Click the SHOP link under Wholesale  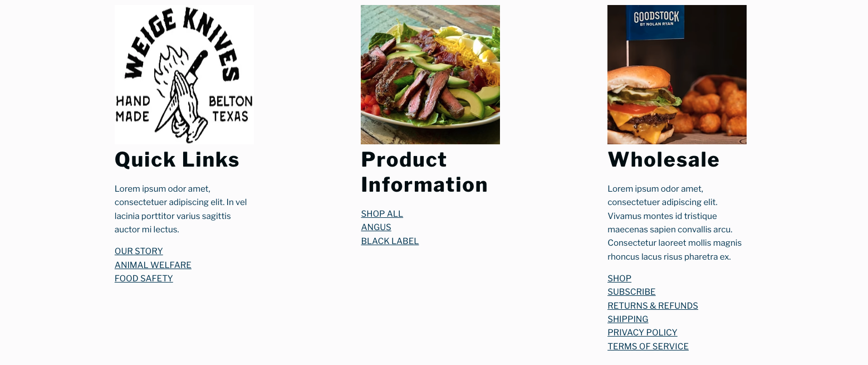point(619,279)
